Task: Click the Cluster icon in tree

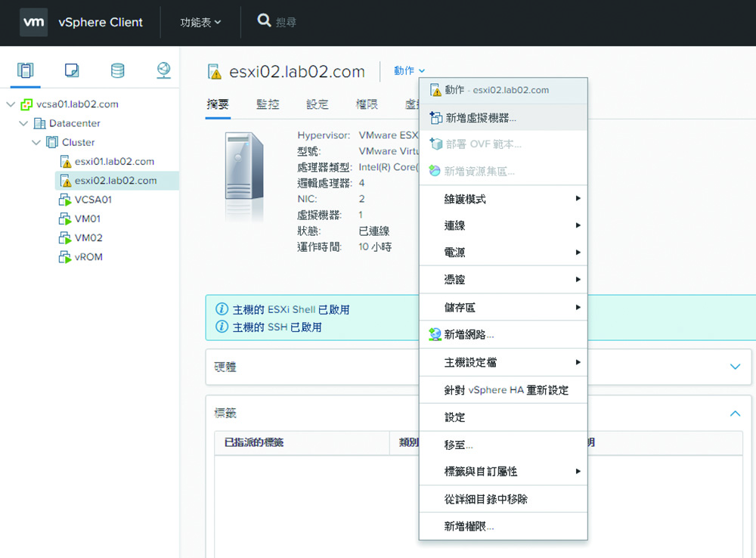Action: point(52,142)
